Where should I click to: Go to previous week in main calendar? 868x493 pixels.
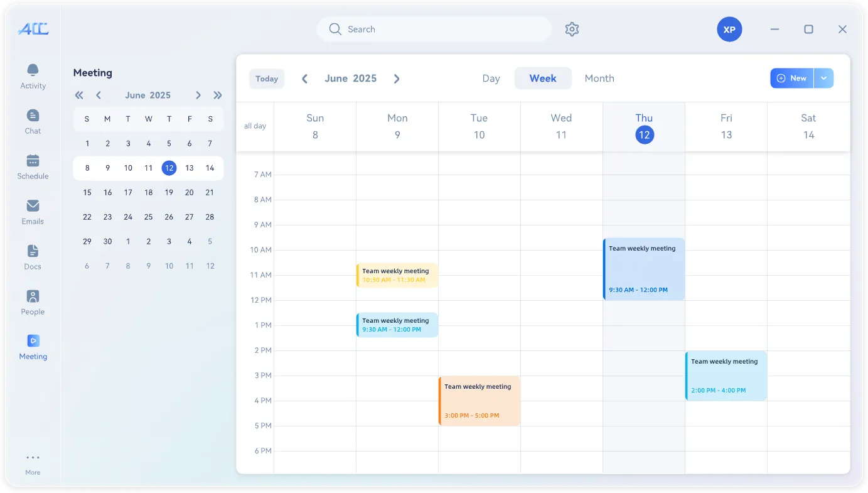point(304,79)
